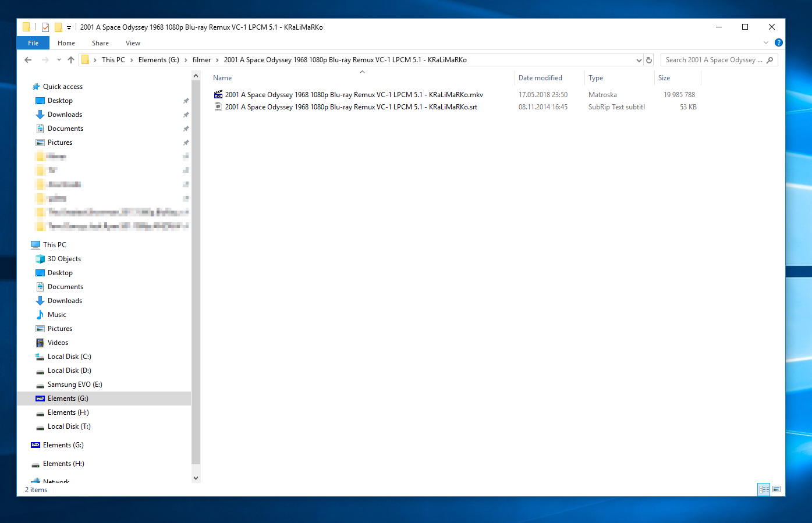Select the KRaLiMaRKo.srt subtitle file
The width and height of the screenshot is (812, 523).
click(349, 106)
